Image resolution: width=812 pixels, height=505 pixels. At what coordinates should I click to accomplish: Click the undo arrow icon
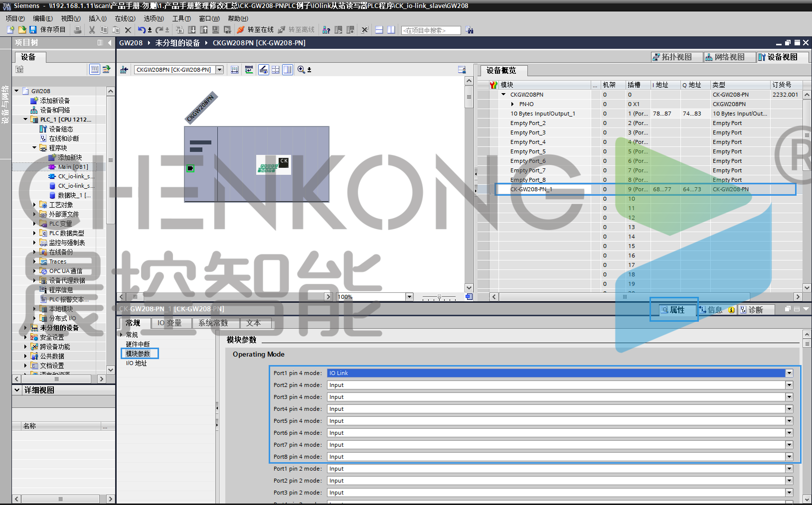[x=142, y=30]
